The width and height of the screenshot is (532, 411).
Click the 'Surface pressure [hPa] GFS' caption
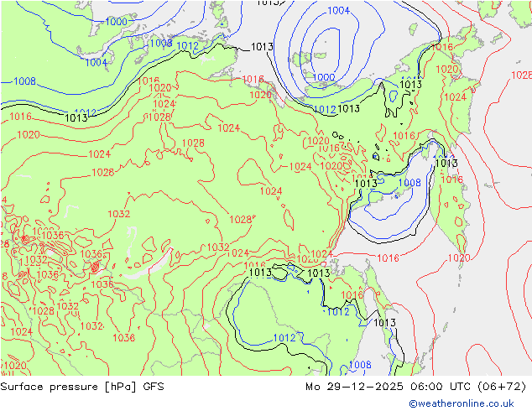(82, 387)
